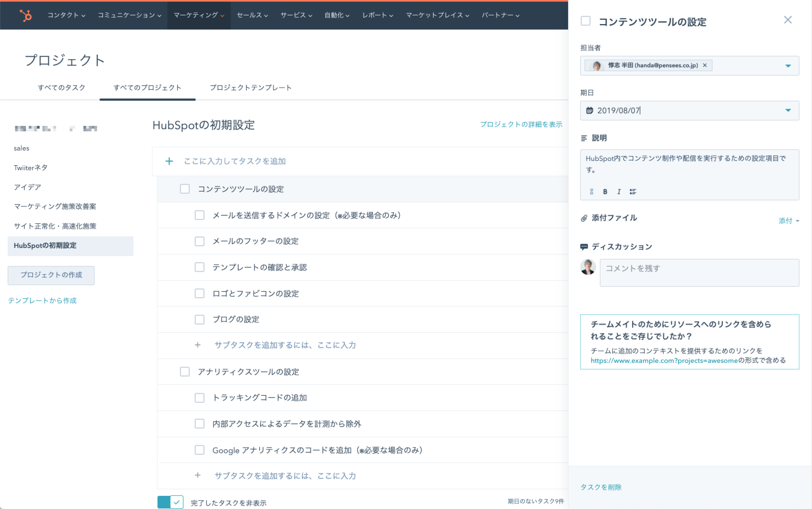Apply italic formatting in the description editor
Image resolution: width=812 pixels, height=509 pixels.
point(618,192)
